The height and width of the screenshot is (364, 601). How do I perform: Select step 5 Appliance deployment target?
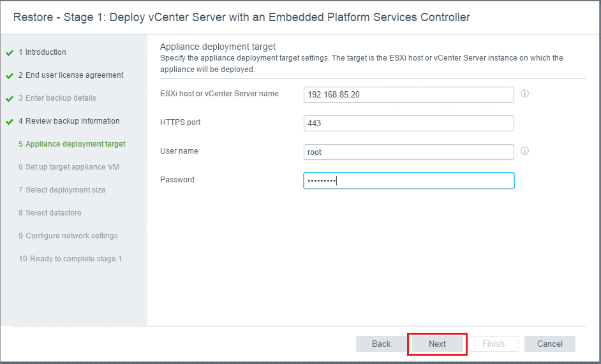click(71, 144)
